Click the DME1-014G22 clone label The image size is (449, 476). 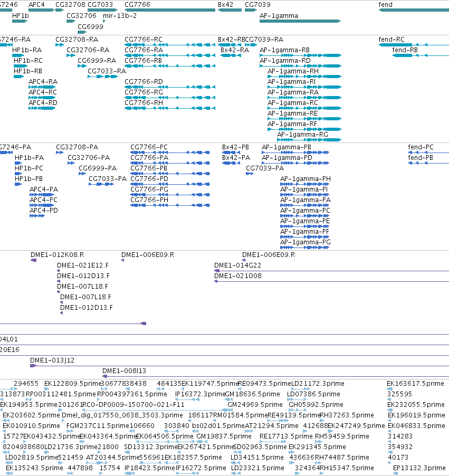tap(238, 265)
